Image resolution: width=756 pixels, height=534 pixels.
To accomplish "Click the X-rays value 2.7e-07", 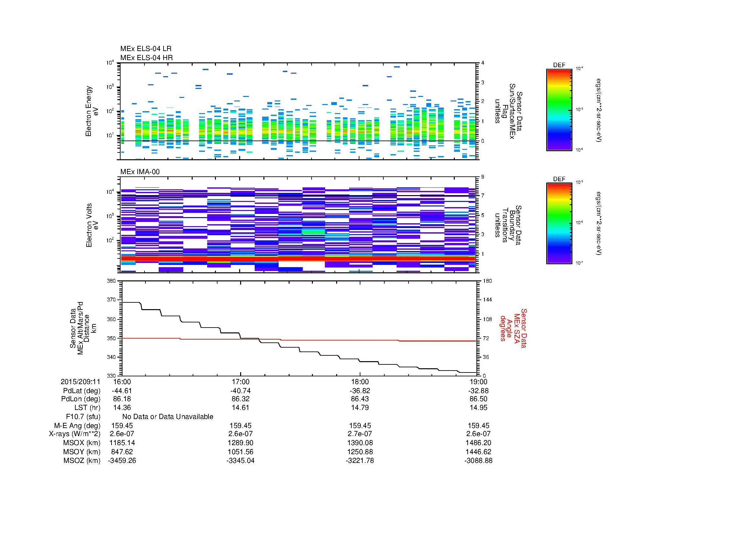I will (x=360, y=434).
